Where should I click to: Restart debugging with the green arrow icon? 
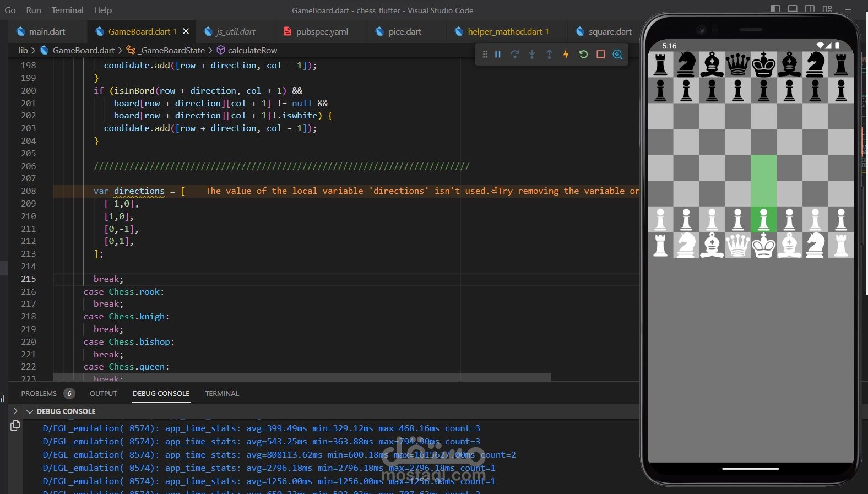[583, 55]
